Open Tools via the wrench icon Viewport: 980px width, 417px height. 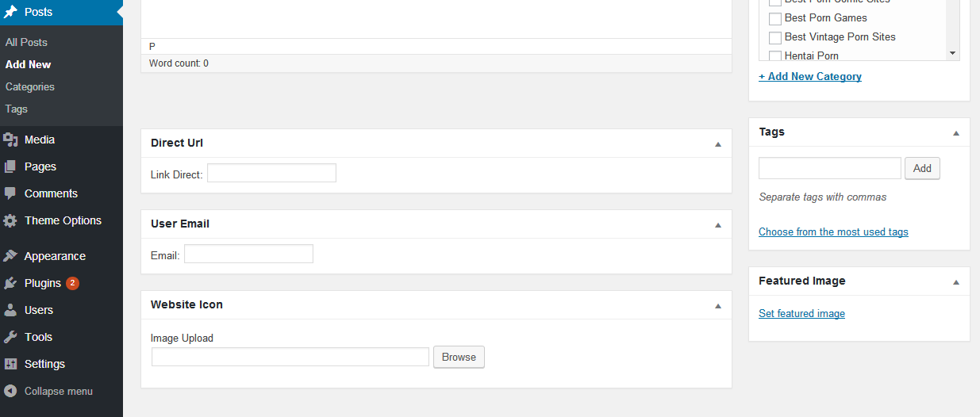tap(10, 338)
